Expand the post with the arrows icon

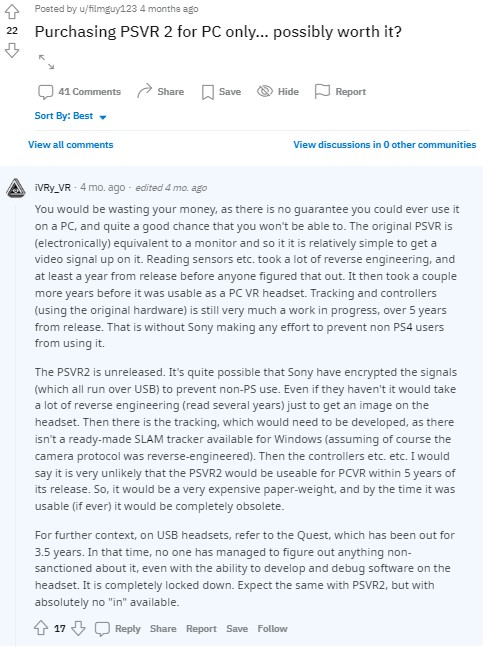click(46, 62)
